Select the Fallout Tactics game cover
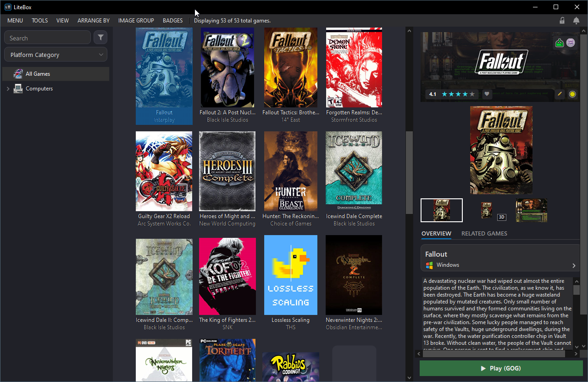This screenshot has width=588, height=382. tap(291, 67)
